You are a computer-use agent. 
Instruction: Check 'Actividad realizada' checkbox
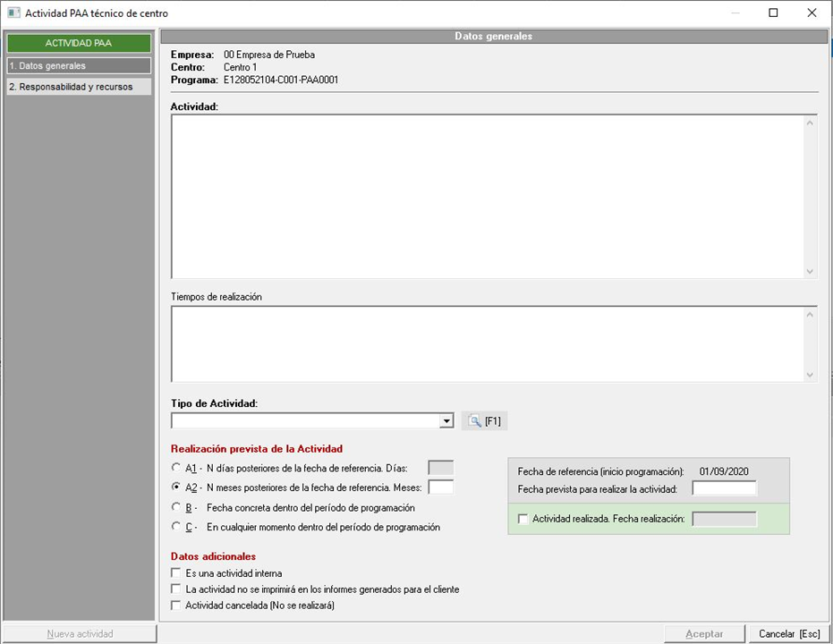click(x=523, y=519)
